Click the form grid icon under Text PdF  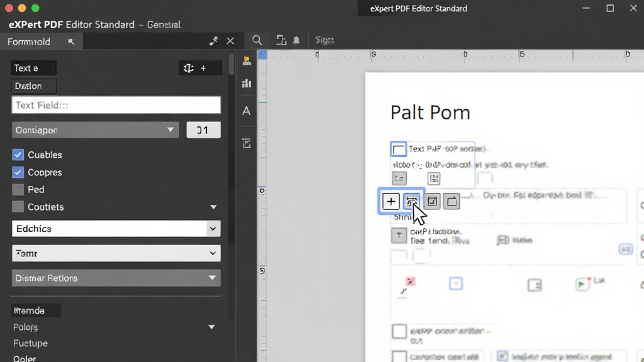pyautogui.click(x=434, y=178)
